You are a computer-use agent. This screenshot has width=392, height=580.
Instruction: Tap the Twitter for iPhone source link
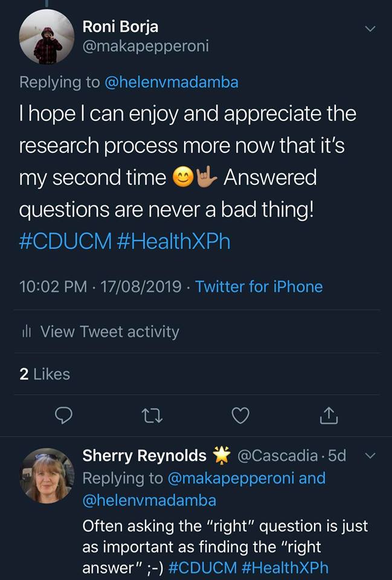259,286
